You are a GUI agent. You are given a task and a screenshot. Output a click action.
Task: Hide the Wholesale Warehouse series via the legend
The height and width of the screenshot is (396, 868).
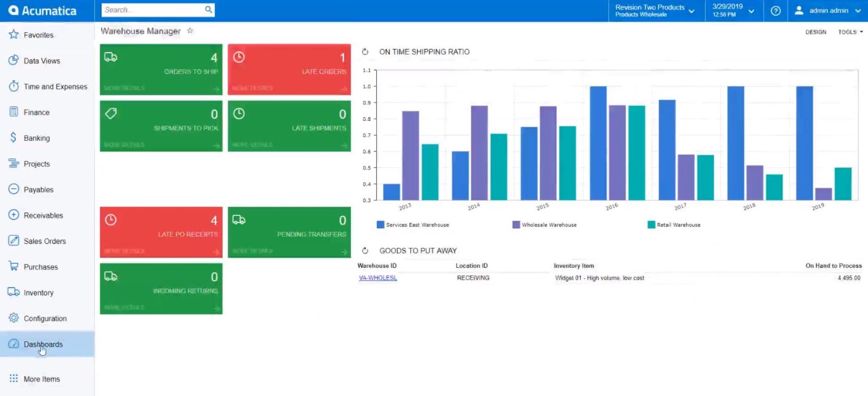tap(544, 225)
